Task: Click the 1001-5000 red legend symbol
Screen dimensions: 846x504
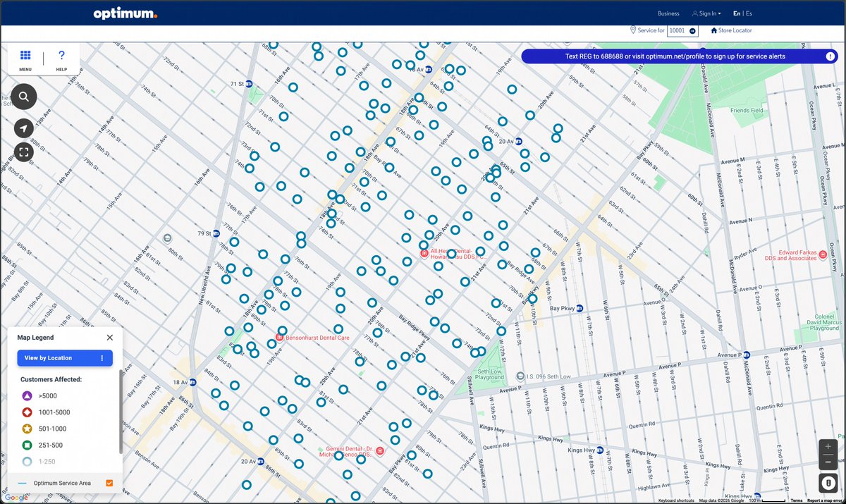Action: pos(26,412)
